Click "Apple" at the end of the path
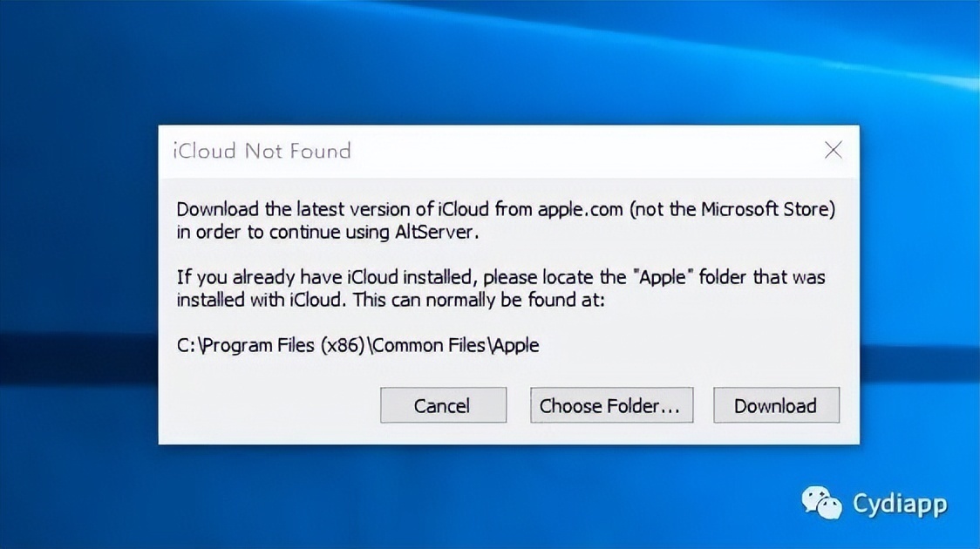This screenshot has width=980, height=549. 514,345
